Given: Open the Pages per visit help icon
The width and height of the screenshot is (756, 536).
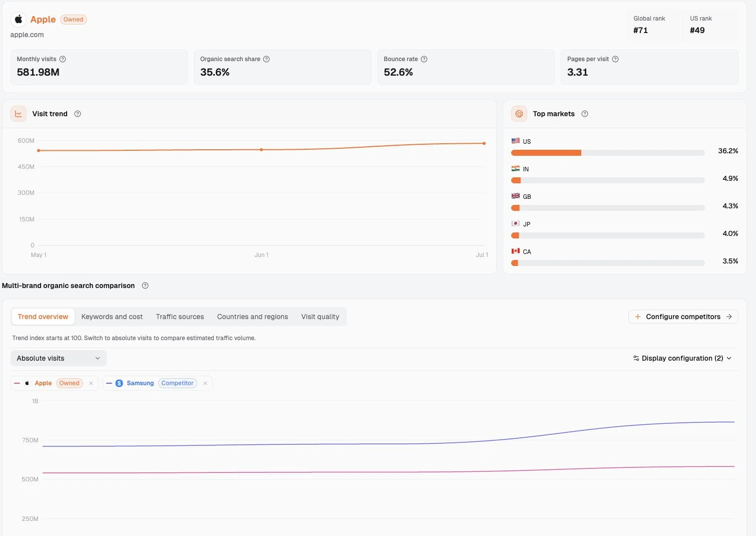Looking at the screenshot, I should (x=615, y=59).
